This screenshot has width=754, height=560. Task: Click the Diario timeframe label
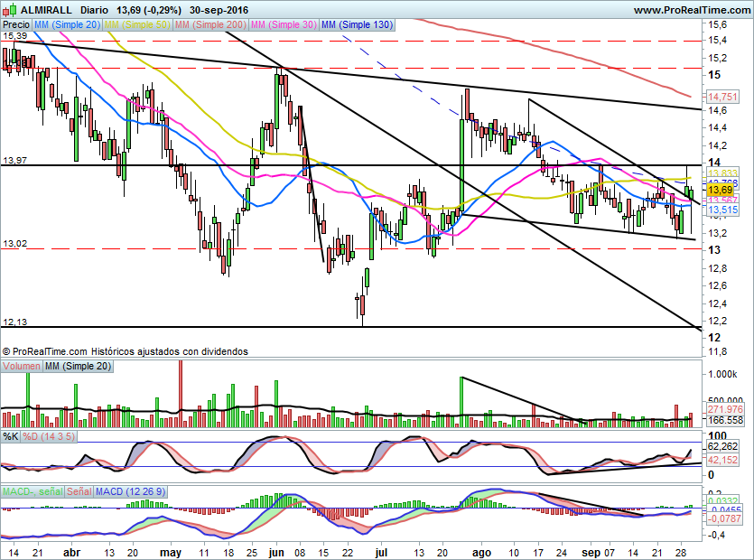coord(94,10)
